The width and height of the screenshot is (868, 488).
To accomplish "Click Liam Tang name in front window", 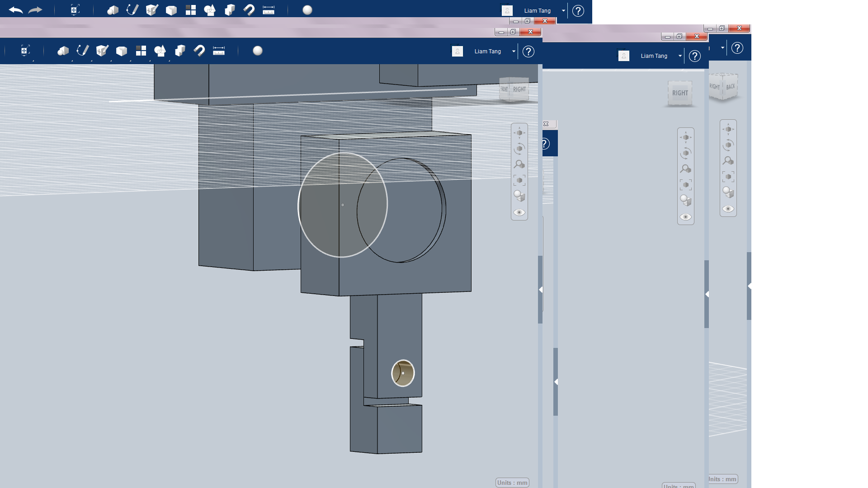I will click(488, 52).
